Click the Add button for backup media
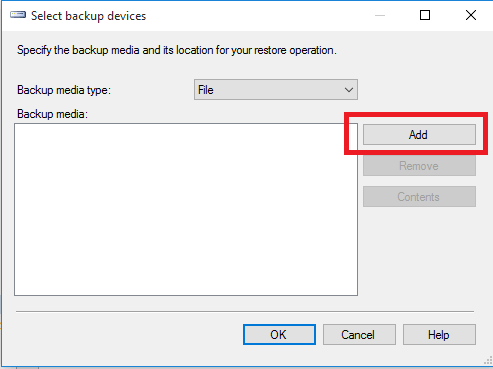This screenshot has width=493, height=369. [x=419, y=135]
